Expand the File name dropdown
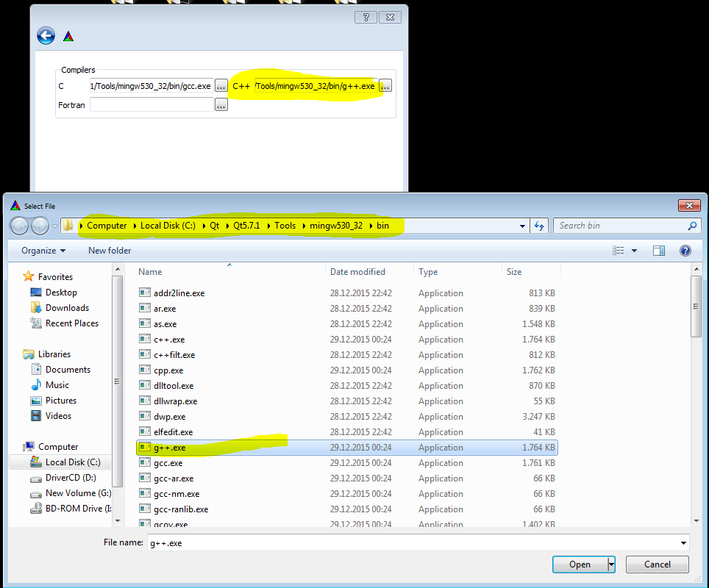Image resolution: width=709 pixels, height=588 pixels. coord(683,543)
